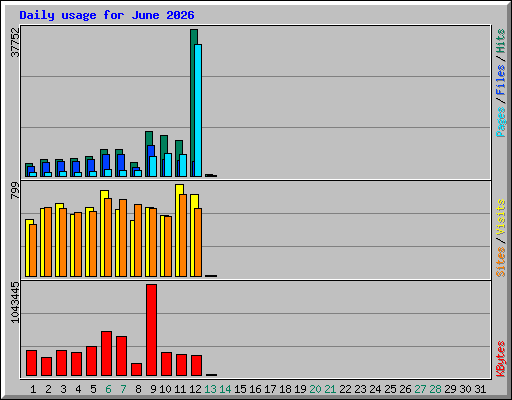Viewport: 512px width, 400px height.
Task: Click the 37752 hits axis value
Action: click(x=15, y=42)
